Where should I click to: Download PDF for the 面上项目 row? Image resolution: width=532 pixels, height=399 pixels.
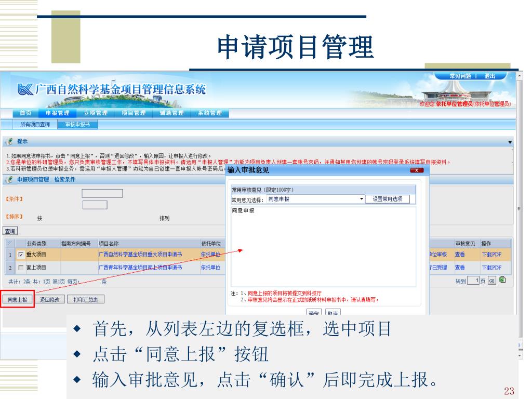coord(491,268)
